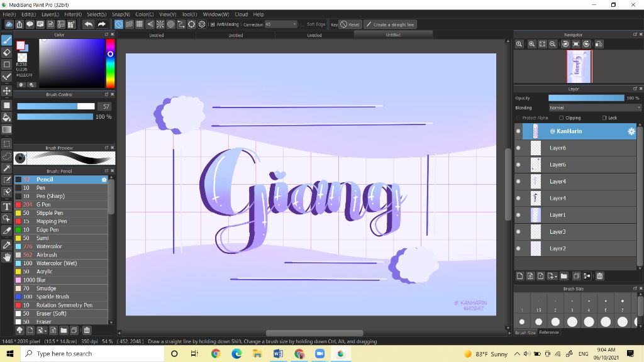Open the Correction value dropdown

281,25
